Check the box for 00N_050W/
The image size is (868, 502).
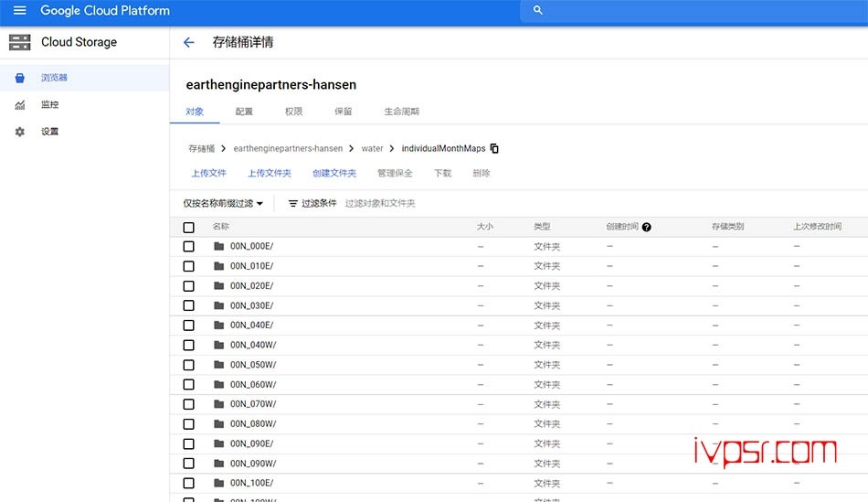pyautogui.click(x=189, y=365)
